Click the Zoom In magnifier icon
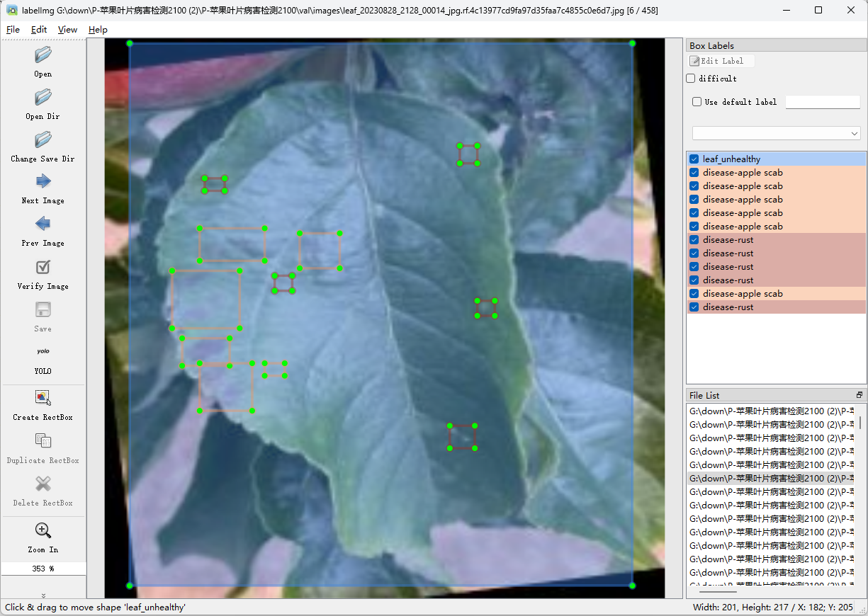Viewport: 868px width, 616px height. point(43,531)
